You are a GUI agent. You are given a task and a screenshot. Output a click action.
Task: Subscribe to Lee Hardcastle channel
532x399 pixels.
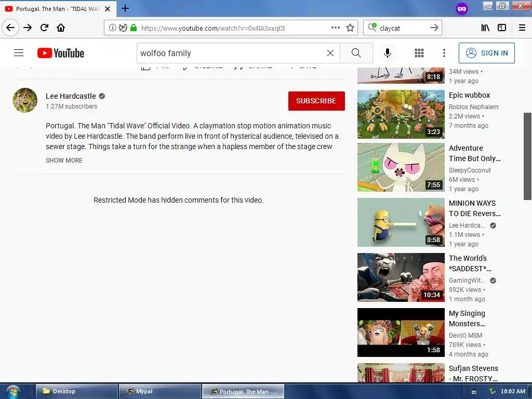(x=316, y=101)
